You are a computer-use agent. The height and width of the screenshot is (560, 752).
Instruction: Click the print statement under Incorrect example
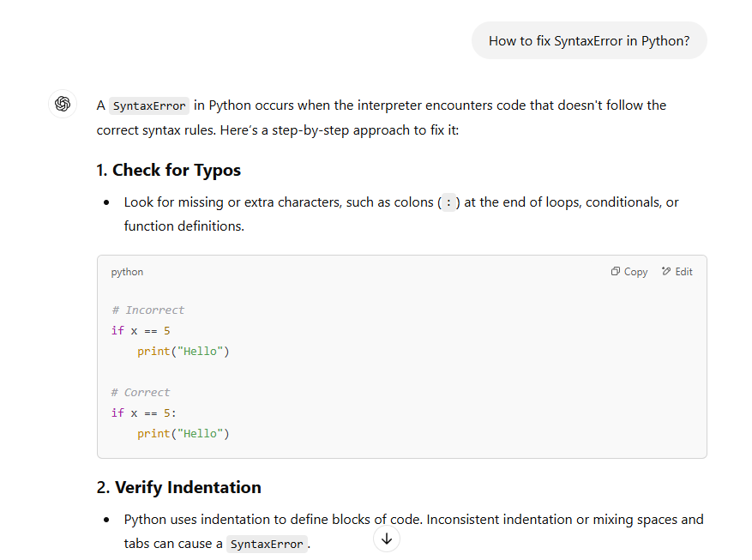point(183,352)
